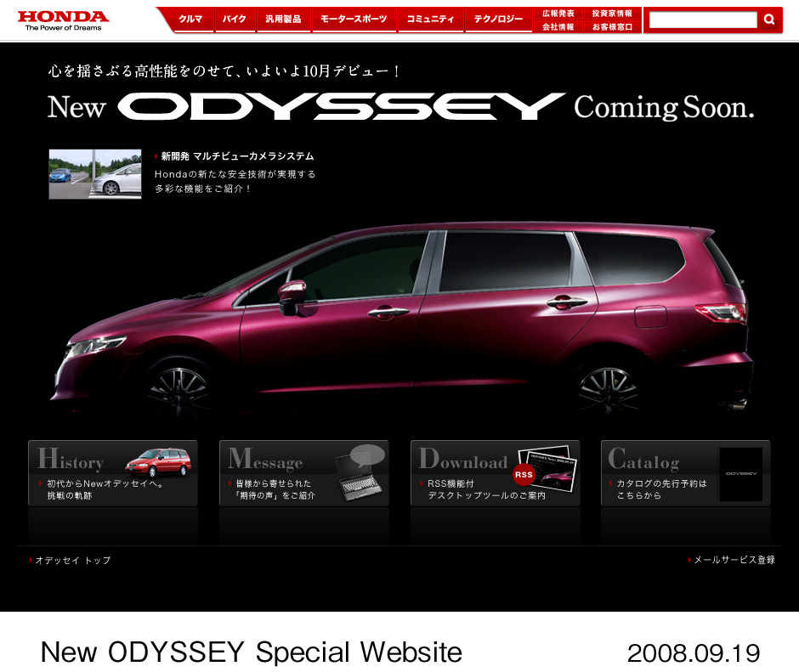Viewport: 799px width, 672px height.
Task: Click the red car icon in History panel
Action: coord(158,463)
